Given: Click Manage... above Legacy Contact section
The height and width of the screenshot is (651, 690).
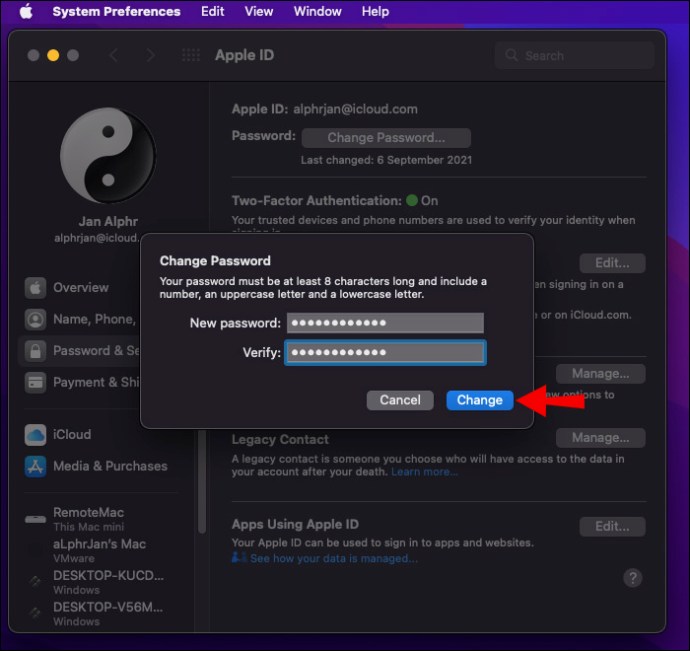Looking at the screenshot, I should pos(600,374).
